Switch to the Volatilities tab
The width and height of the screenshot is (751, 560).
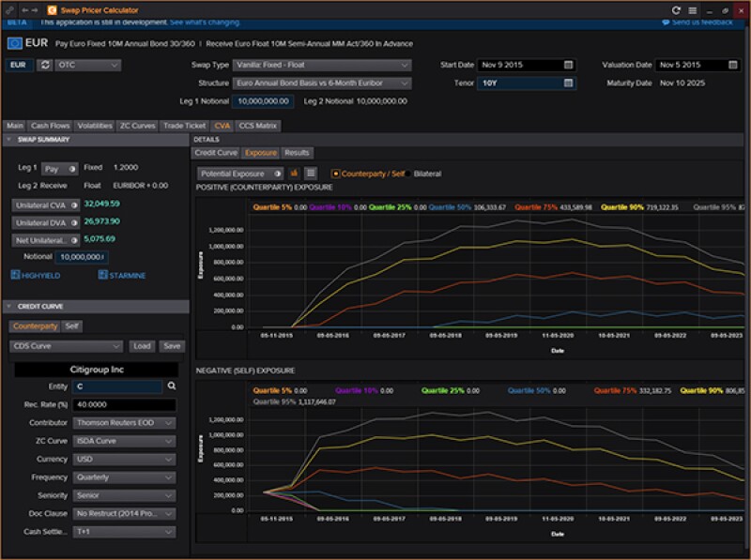tap(95, 126)
